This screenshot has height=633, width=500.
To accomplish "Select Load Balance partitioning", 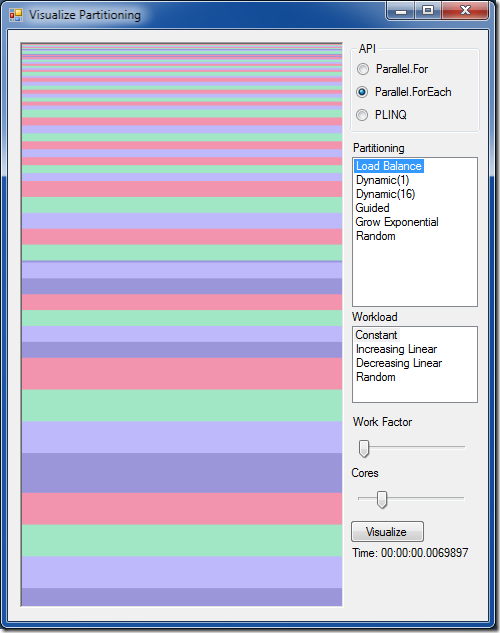I will click(389, 166).
